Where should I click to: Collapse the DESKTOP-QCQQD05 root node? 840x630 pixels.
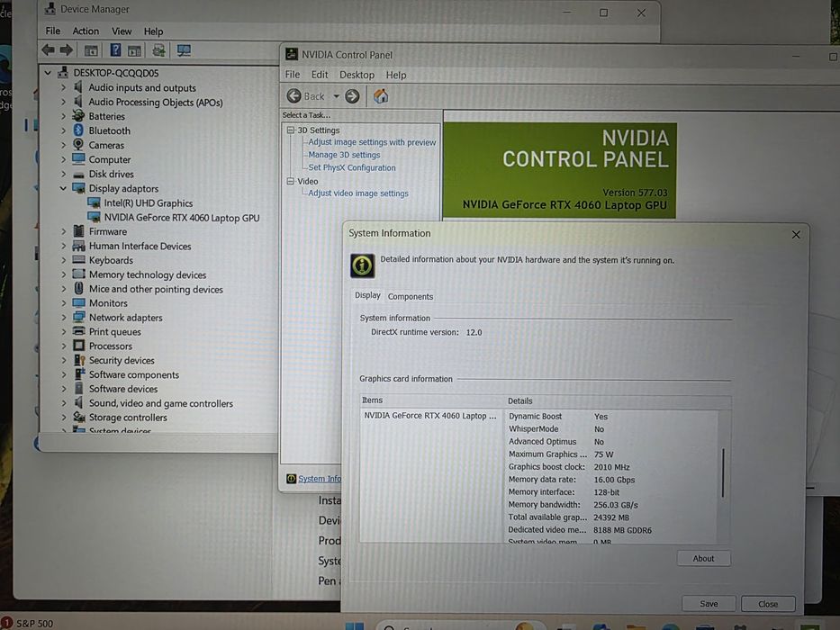pos(49,72)
